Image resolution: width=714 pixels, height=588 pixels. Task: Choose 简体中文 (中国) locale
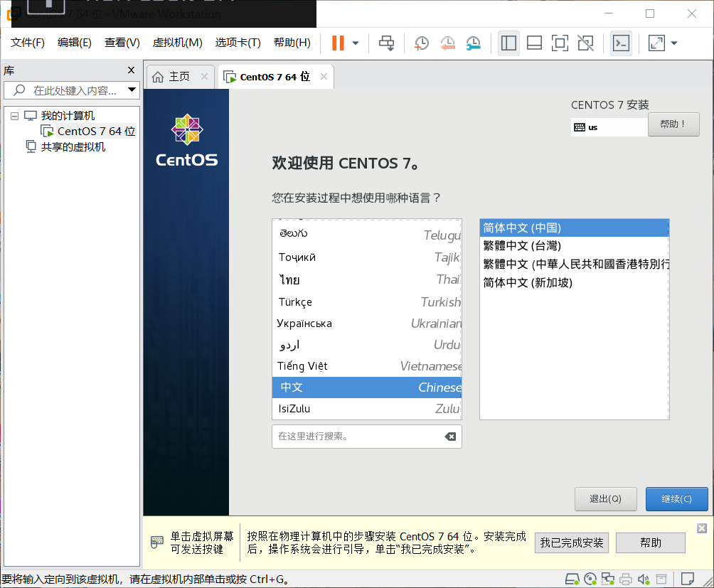tap(574, 228)
